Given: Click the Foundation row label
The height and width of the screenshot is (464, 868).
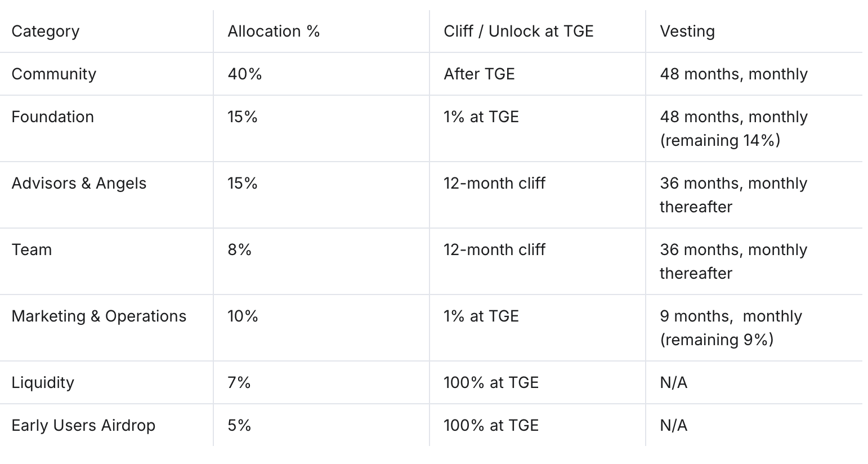Looking at the screenshot, I should (x=53, y=117).
